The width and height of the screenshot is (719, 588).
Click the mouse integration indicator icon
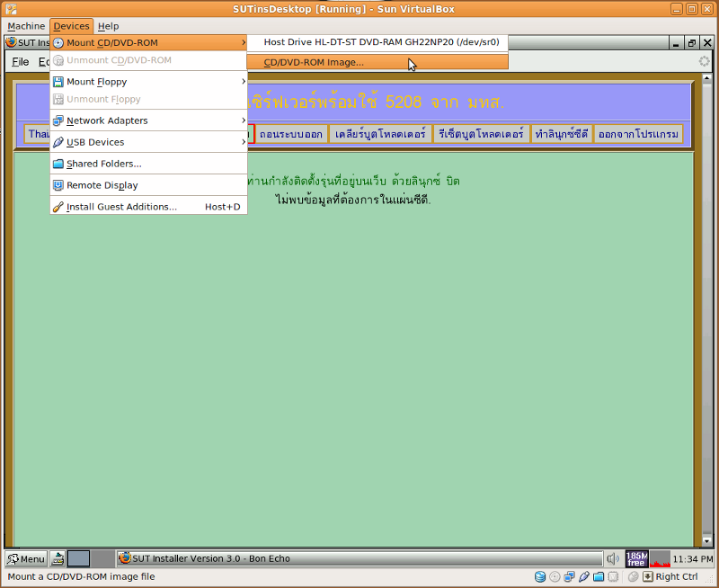click(x=634, y=576)
